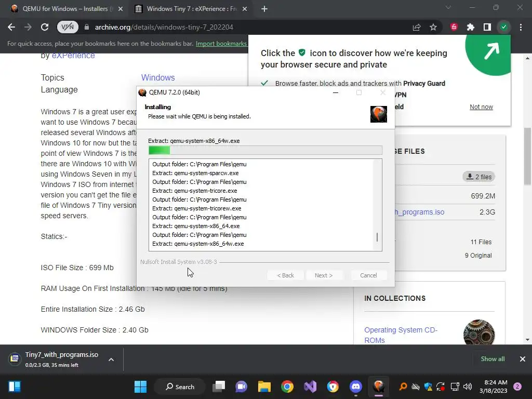Click the green shield security icon
Image resolution: width=532 pixels, height=399 pixels.
click(x=504, y=27)
